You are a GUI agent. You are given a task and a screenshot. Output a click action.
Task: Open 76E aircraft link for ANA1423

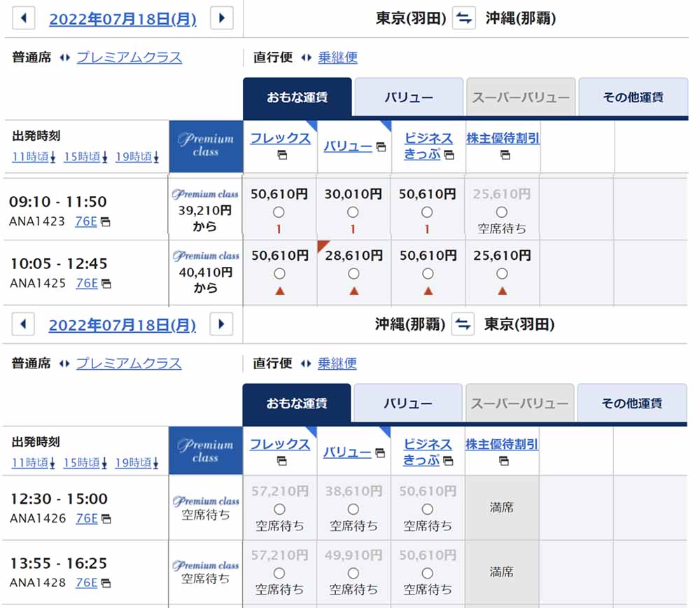click(x=85, y=221)
